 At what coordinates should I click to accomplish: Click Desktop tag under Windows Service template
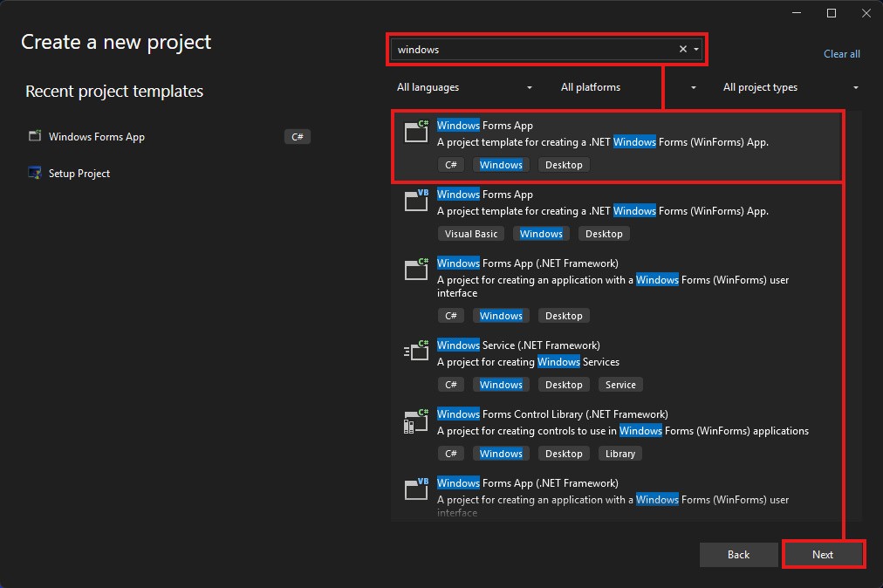pyautogui.click(x=564, y=385)
